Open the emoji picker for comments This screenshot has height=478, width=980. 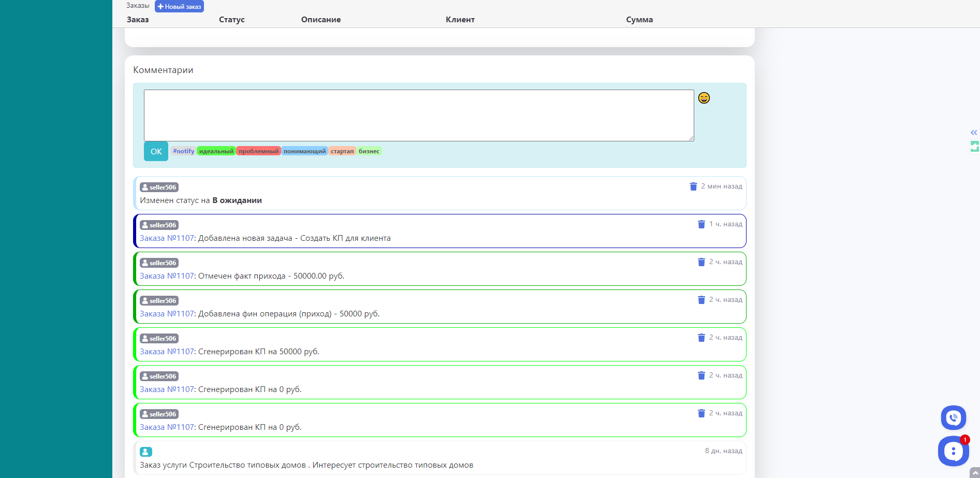(704, 98)
